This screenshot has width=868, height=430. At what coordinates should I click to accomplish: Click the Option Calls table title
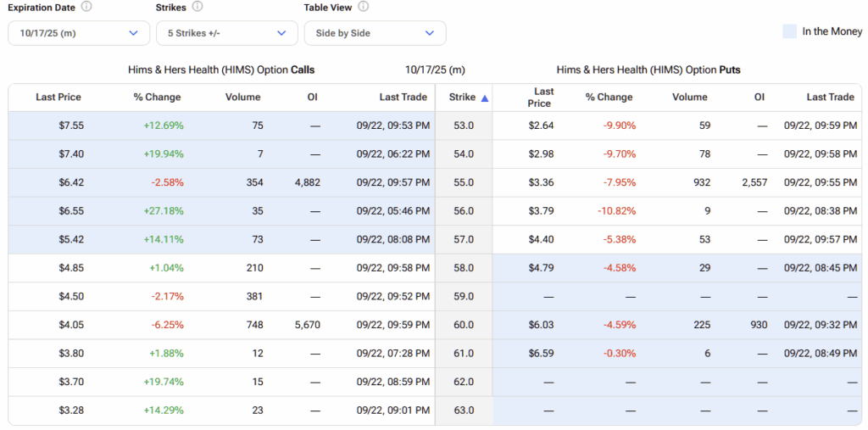pyautogui.click(x=221, y=70)
